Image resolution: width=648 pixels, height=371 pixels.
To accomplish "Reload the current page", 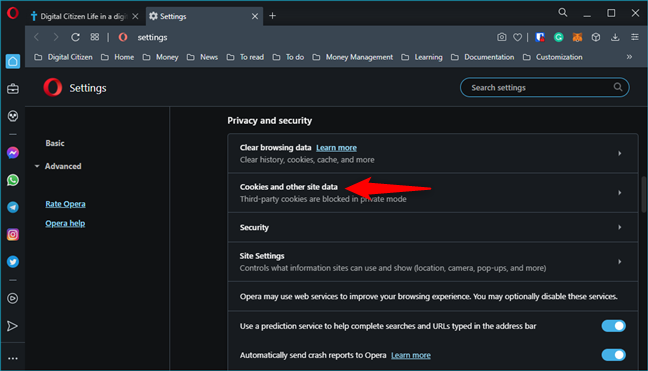I will (75, 37).
